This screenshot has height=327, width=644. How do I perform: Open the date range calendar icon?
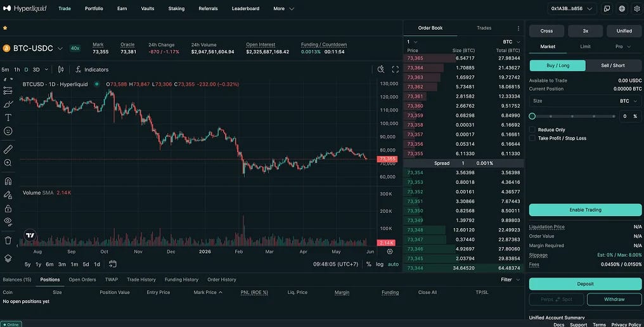coord(113,264)
